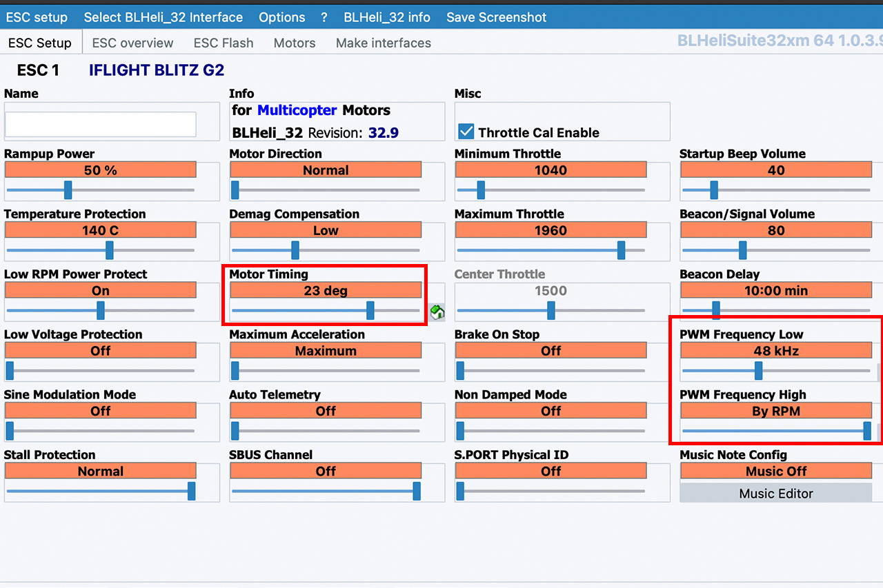Click the Stall Protection slider handle
Image resolution: width=883 pixels, height=588 pixels.
pos(191,491)
